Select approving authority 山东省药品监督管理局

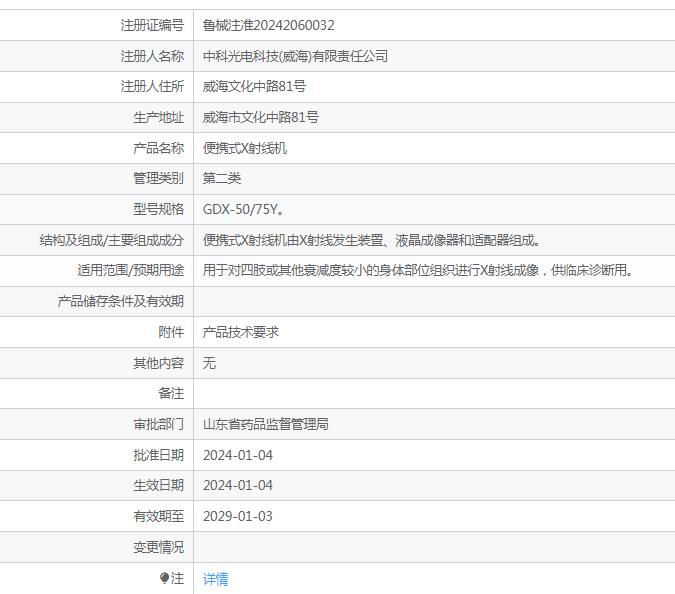point(266,424)
